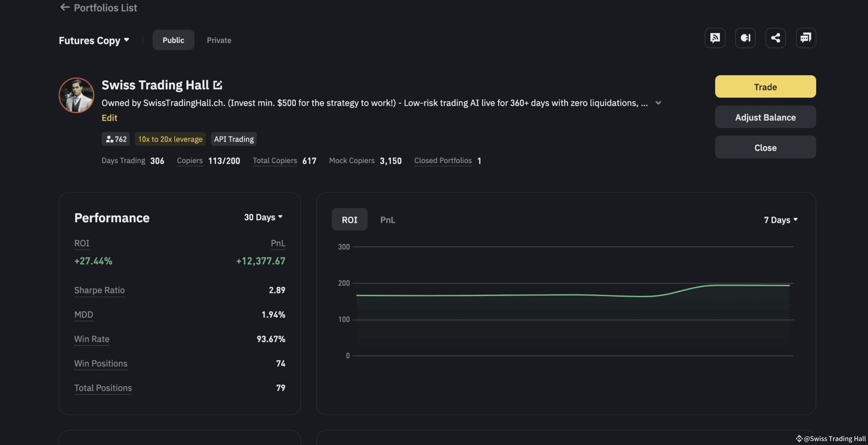Select the PnL chart tab
868x445 pixels.
coord(387,220)
